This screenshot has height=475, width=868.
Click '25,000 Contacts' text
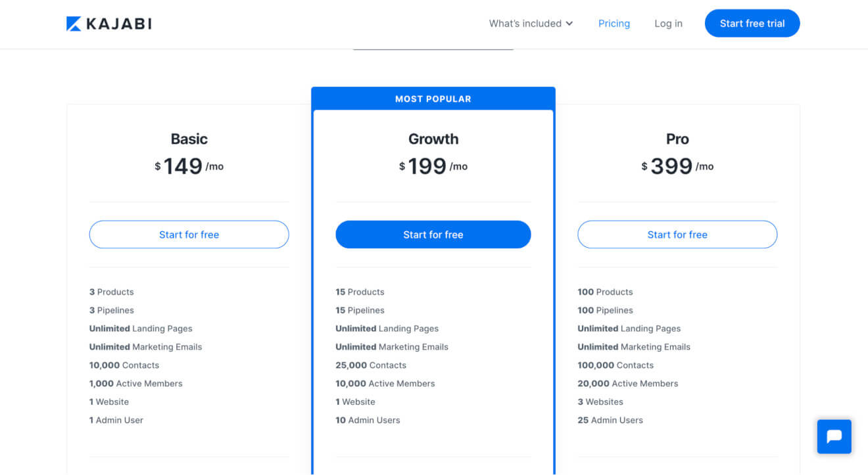click(371, 365)
